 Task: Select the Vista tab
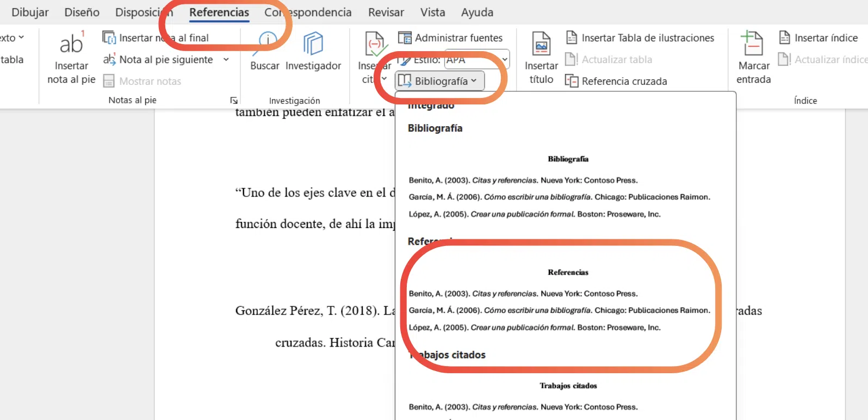[x=432, y=12]
